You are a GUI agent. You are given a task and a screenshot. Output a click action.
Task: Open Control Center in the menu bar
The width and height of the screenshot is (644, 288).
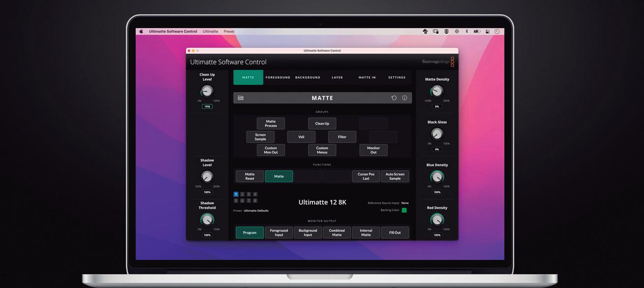[488, 32]
